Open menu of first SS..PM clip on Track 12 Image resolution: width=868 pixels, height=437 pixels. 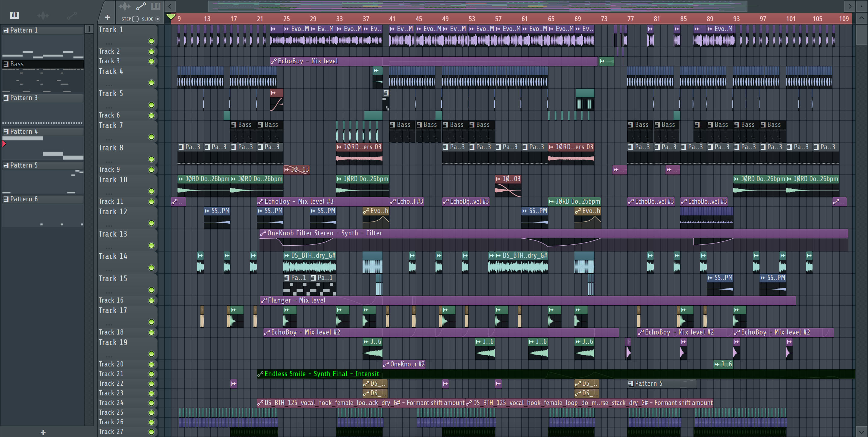207,211
